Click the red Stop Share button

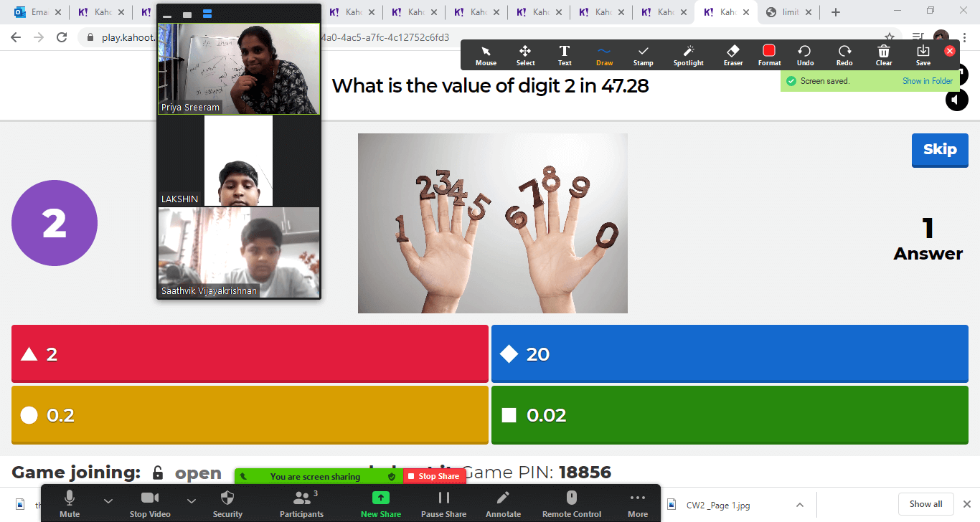click(434, 476)
